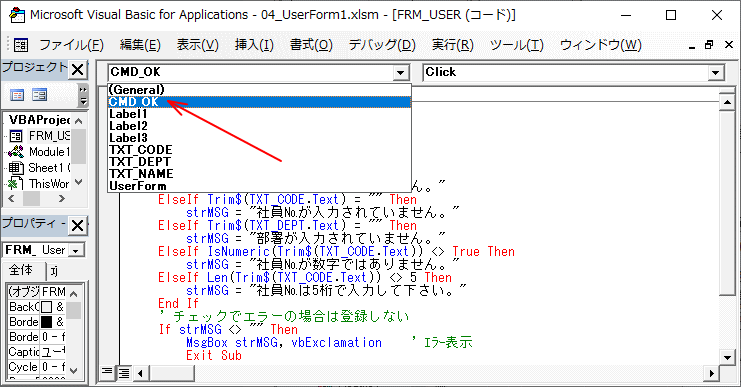This screenshot has height=387, width=741.
Task: Click the project tree scroll down arrow
Action: (x=79, y=182)
